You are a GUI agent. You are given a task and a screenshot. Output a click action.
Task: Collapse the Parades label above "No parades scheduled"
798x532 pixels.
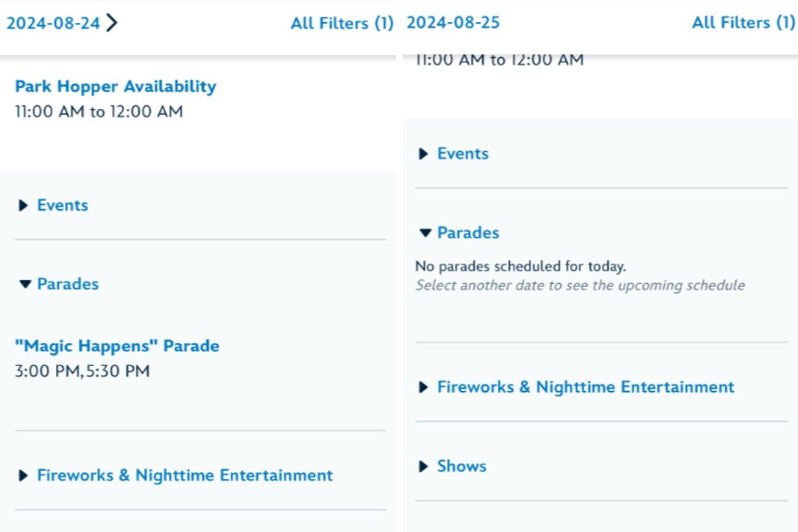[468, 233]
